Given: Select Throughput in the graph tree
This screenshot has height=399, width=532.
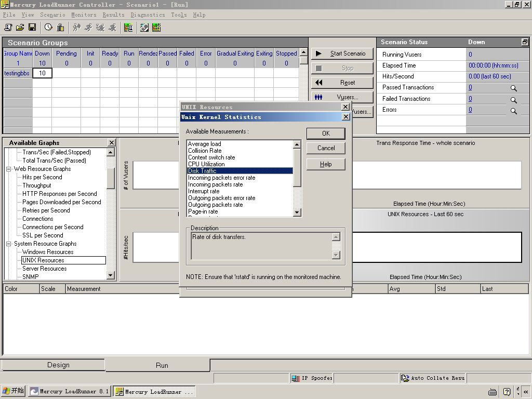Looking at the screenshot, I should pyautogui.click(x=37, y=185).
